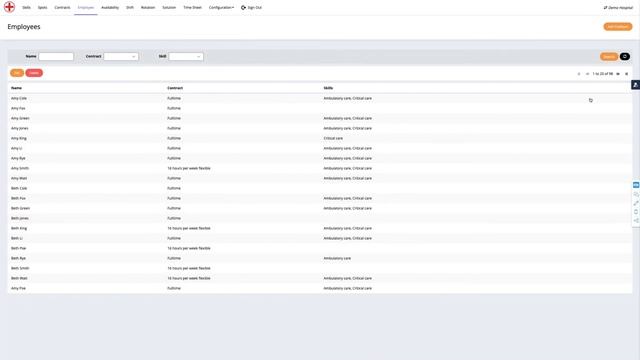Select the Amy Fox row
Viewport: 640px width, 360px height.
pyautogui.click(x=320, y=108)
